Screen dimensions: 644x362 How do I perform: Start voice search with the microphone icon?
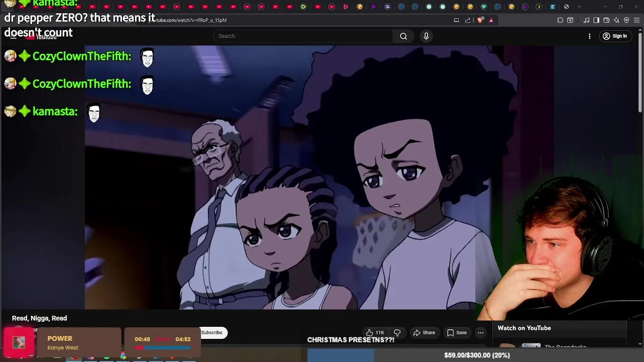pyautogui.click(x=426, y=36)
